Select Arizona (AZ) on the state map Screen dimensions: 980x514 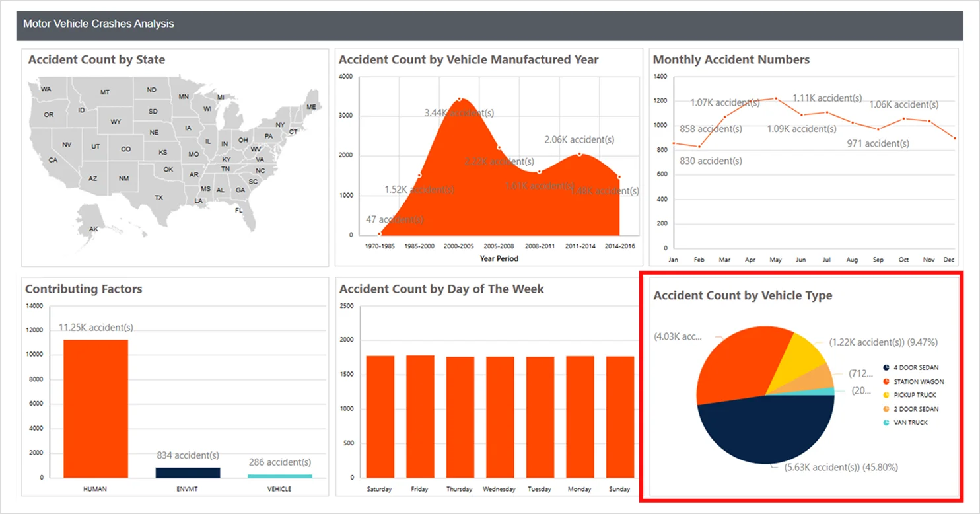93,178
